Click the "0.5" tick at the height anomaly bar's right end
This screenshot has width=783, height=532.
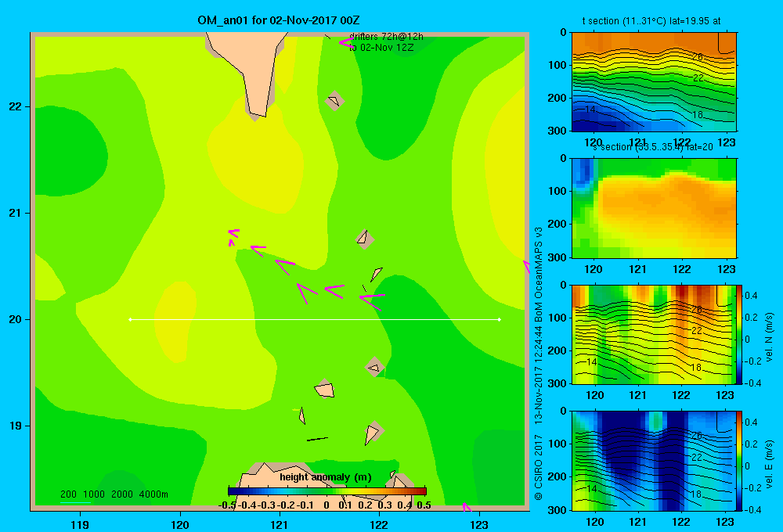pyautogui.click(x=424, y=505)
